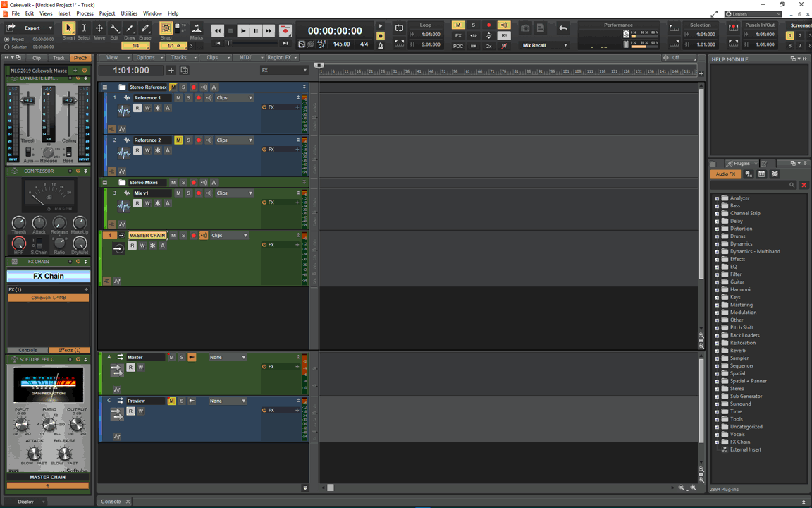Screen dimensions: 812x508
Task: Toggle input echo on MASTER CHAIN
Action: click(x=204, y=236)
